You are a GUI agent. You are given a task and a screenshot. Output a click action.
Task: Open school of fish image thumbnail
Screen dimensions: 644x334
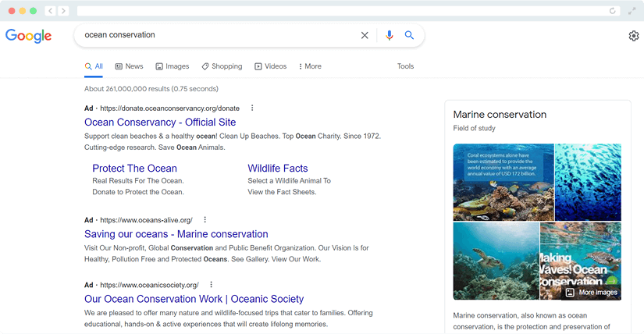coord(588,182)
